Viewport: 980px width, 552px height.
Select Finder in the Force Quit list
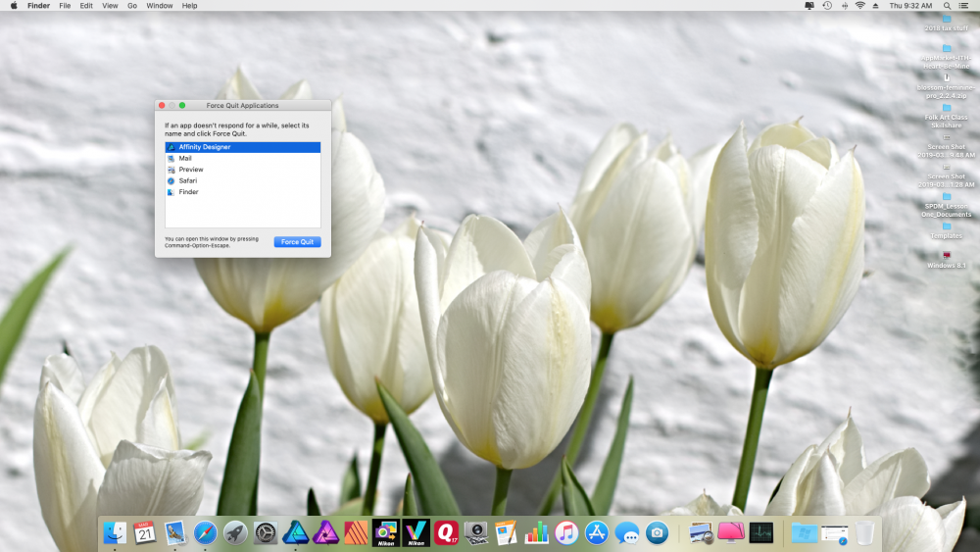click(242, 192)
